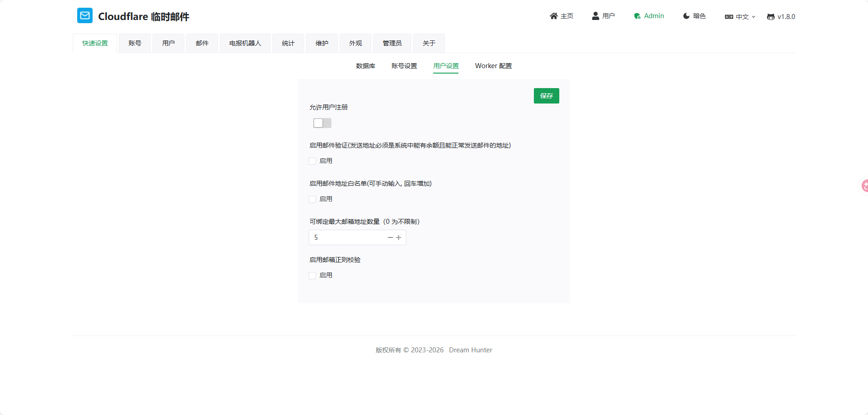Click the green 保存 button

click(547, 96)
